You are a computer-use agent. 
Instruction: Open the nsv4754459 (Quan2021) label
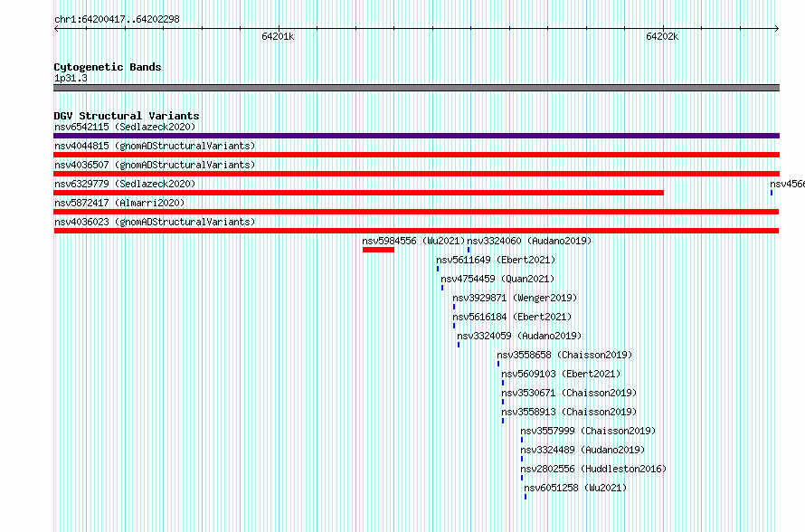497,279
